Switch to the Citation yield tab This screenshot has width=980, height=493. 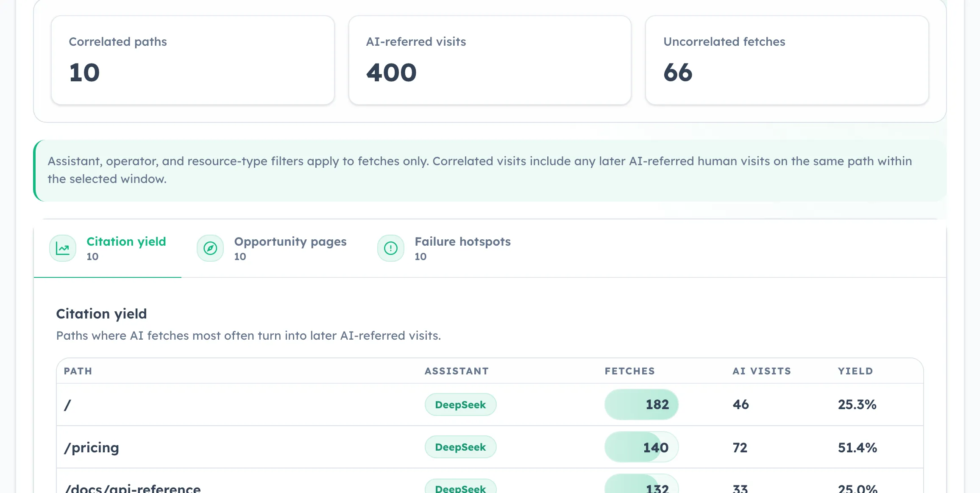108,249
